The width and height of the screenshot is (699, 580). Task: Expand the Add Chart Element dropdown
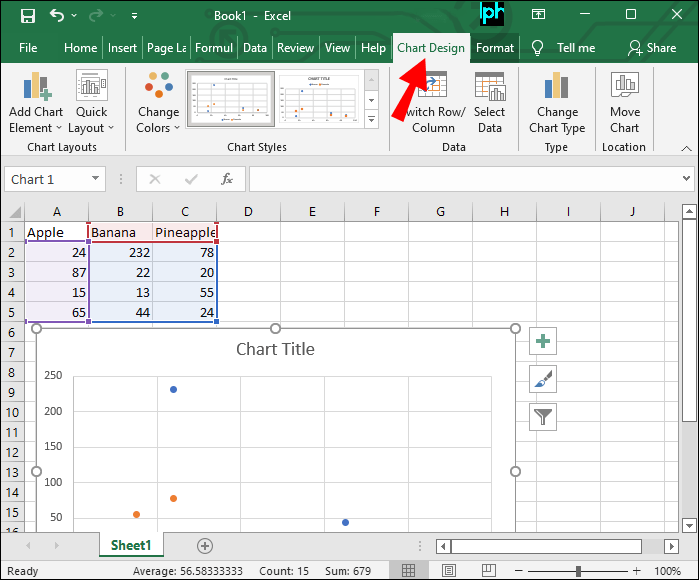35,103
